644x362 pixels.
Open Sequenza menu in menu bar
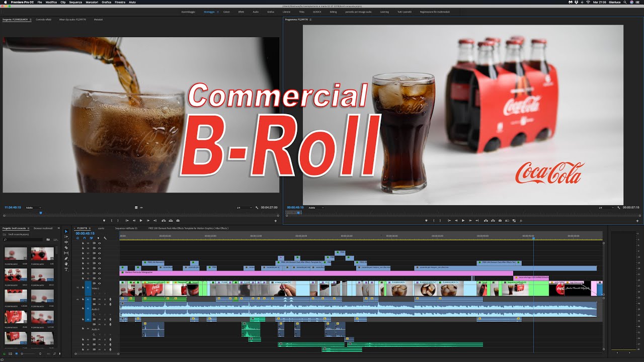[75, 2]
